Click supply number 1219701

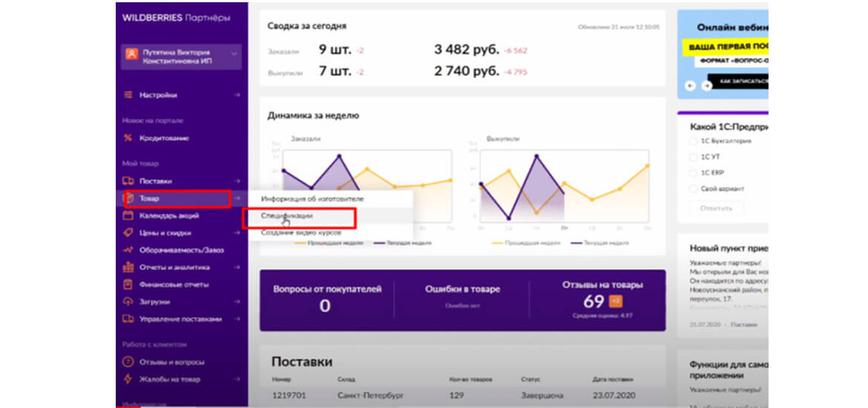(x=289, y=396)
